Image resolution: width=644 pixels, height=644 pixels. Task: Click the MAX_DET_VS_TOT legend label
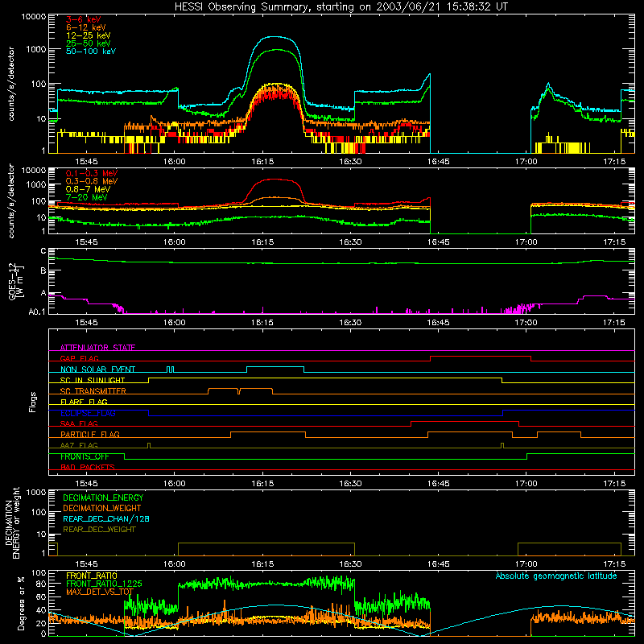[x=100, y=592]
